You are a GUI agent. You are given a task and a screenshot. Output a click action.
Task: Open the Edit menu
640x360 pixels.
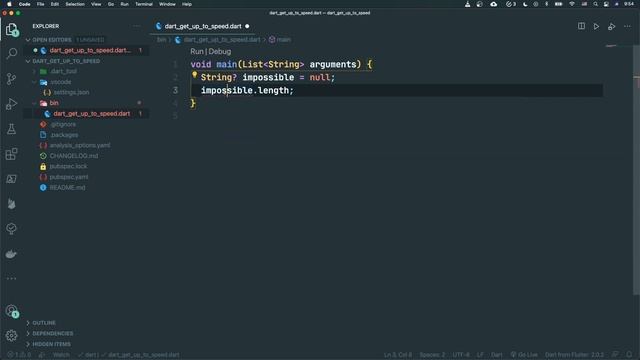pyautogui.click(x=55, y=4)
